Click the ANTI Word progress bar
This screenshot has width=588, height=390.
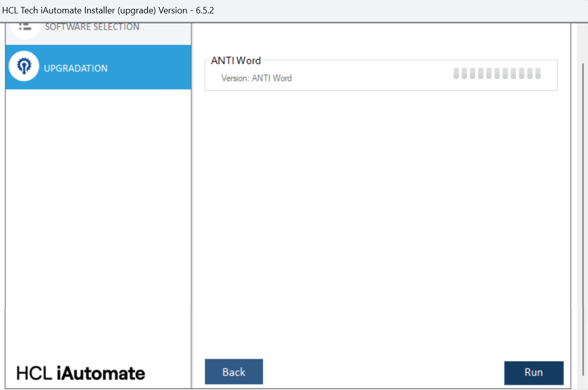point(497,74)
